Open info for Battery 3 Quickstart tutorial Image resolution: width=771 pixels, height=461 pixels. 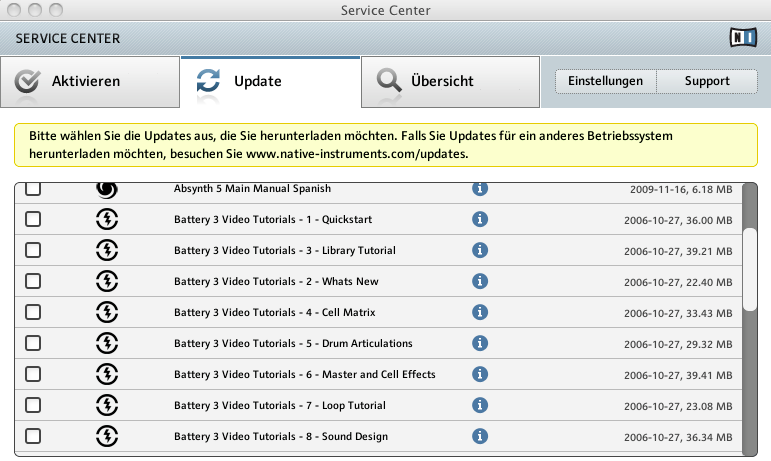pyautogui.click(x=480, y=219)
